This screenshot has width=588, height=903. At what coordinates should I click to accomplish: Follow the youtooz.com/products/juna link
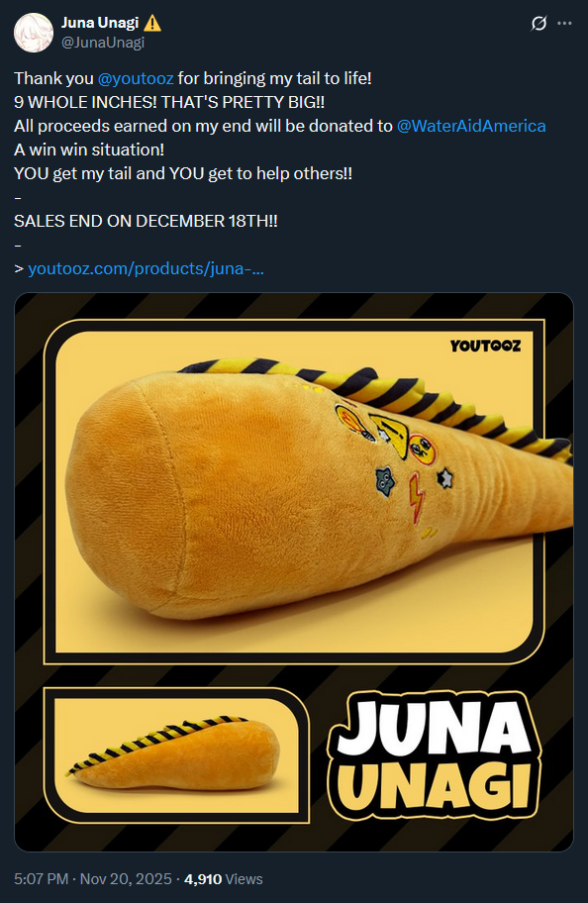[146, 268]
